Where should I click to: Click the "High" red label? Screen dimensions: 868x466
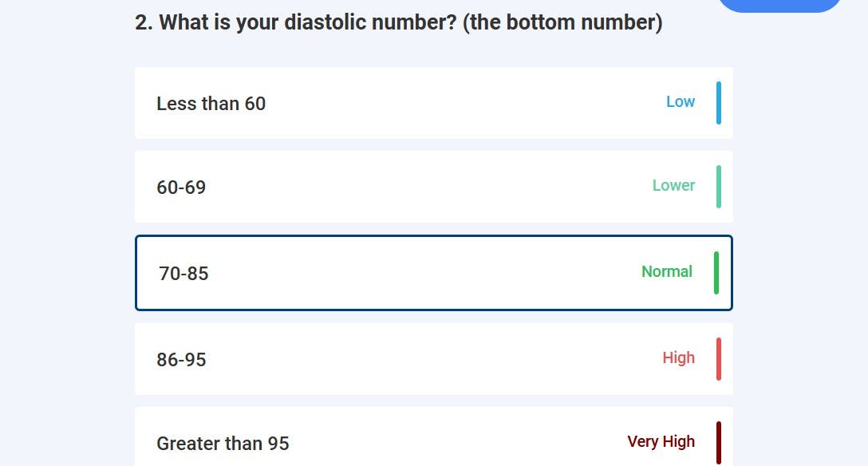click(679, 357)
